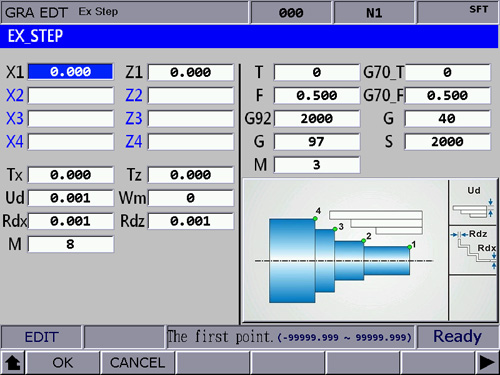Click the empty Z4 field
500x375 pixels.
pos(191,142)
